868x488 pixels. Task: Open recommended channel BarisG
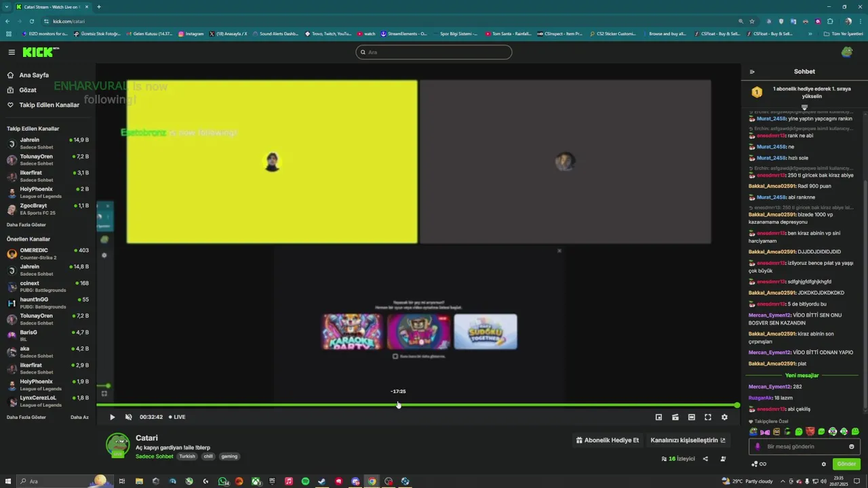pyautogui.click(x=47, y=335)
